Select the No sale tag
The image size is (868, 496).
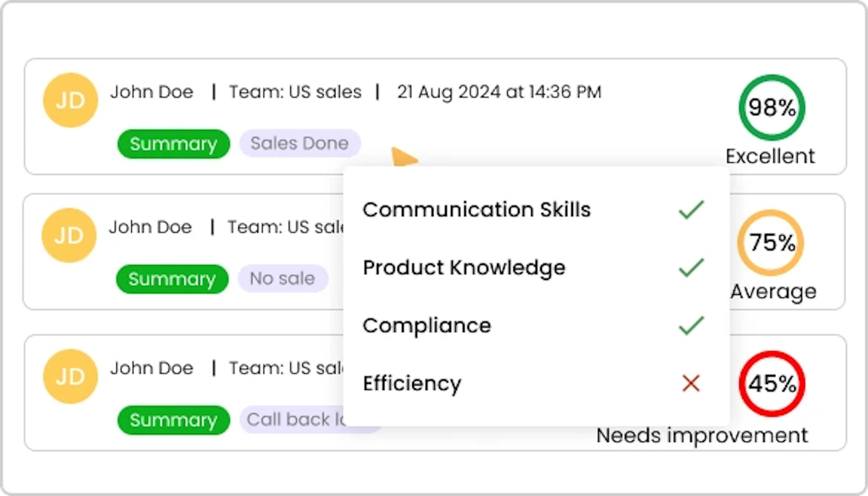click(283, 278)
